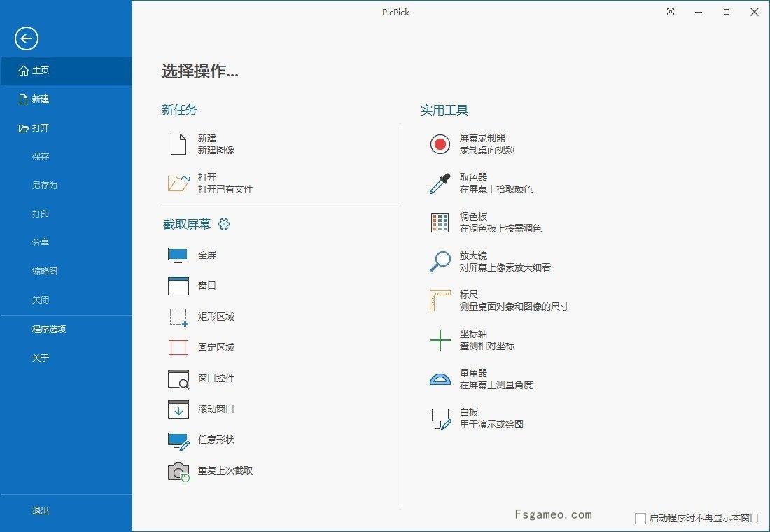Select 缩略图 in the sidebar
This screenshot has height=532, width=770.
coord(45,271)
